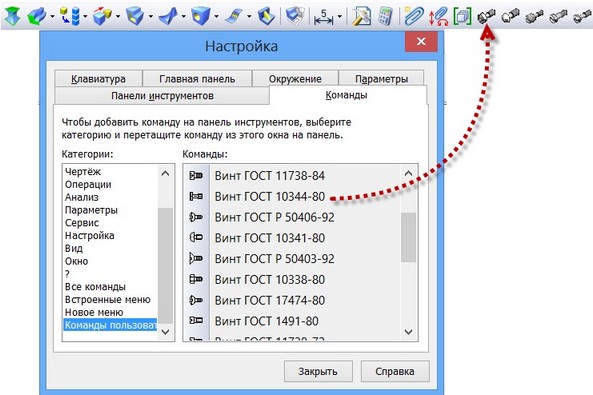The width and height of the screenshot is (593, 395).
Task: Click screw icon beside Винт ГОСТ 11738-84
Action: tap(196, 176)
